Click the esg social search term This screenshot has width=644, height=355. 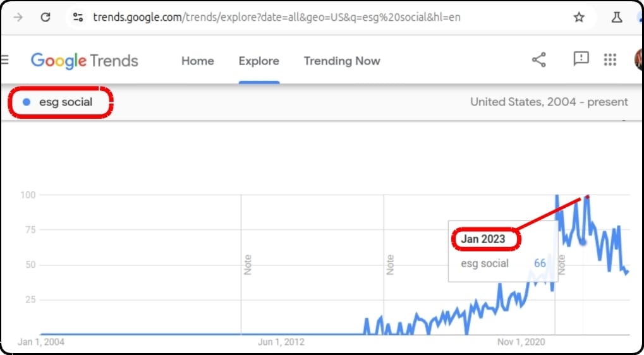(66, 102)
